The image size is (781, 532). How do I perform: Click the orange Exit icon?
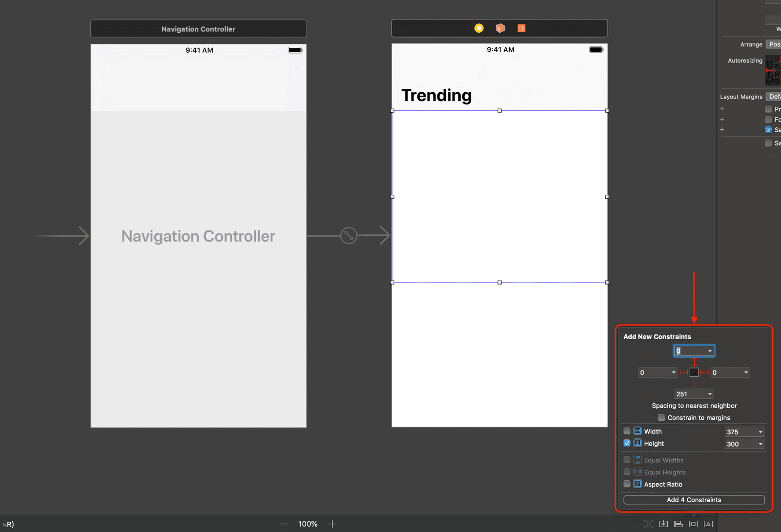pyautogui.click(x=521, y=28)
